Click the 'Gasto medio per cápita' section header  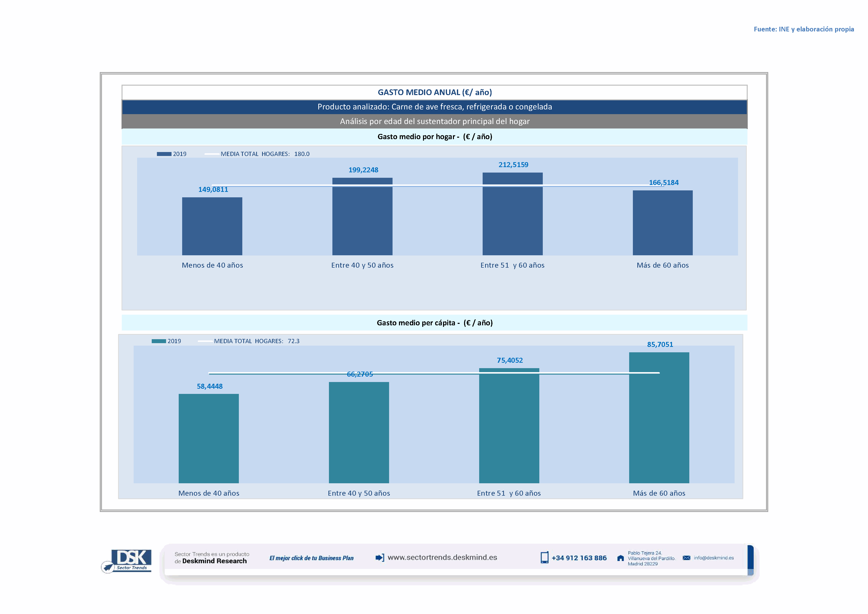[434, 323]
